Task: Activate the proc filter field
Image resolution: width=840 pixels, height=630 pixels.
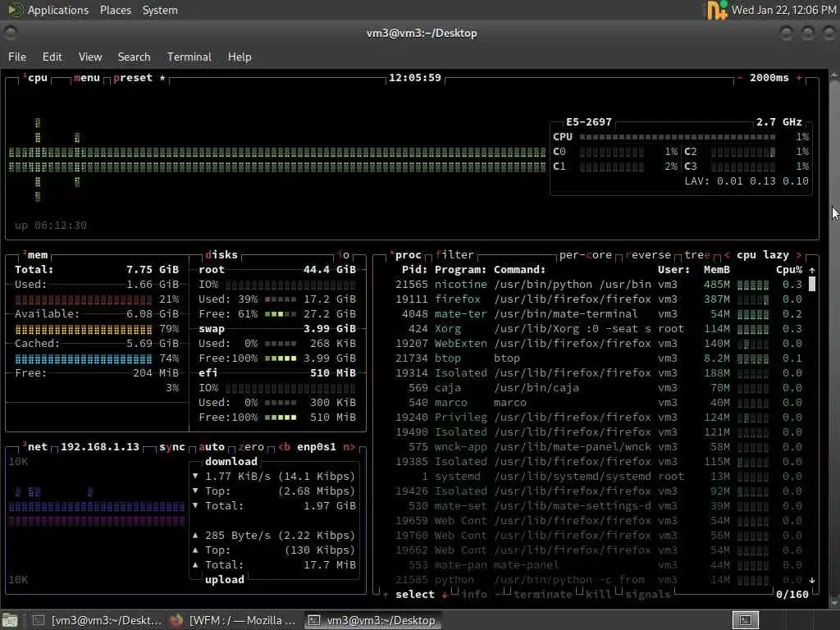Action: (x=454, y=255)
